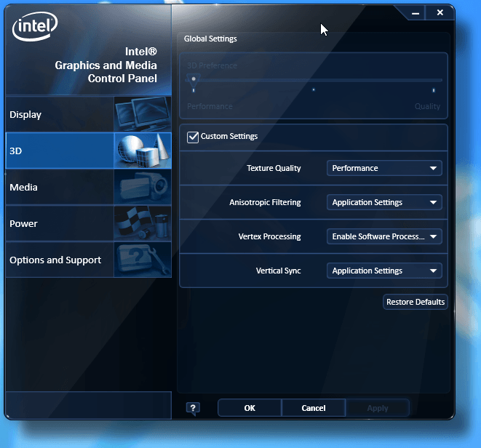The height and width of the screenshot is (448, 481).
Task: Open the Vertical Sync dropdown
Action: [x=384, y=271]
